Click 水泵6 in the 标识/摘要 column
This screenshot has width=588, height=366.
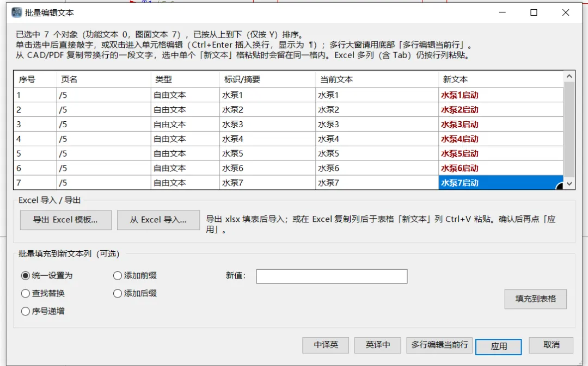267,168
